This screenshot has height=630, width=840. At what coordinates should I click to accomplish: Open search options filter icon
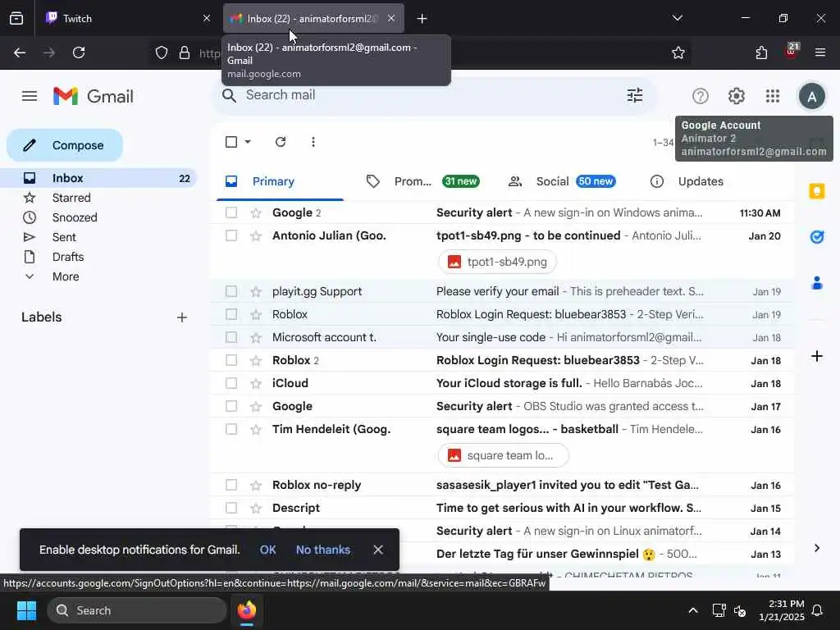click(635, 95)
